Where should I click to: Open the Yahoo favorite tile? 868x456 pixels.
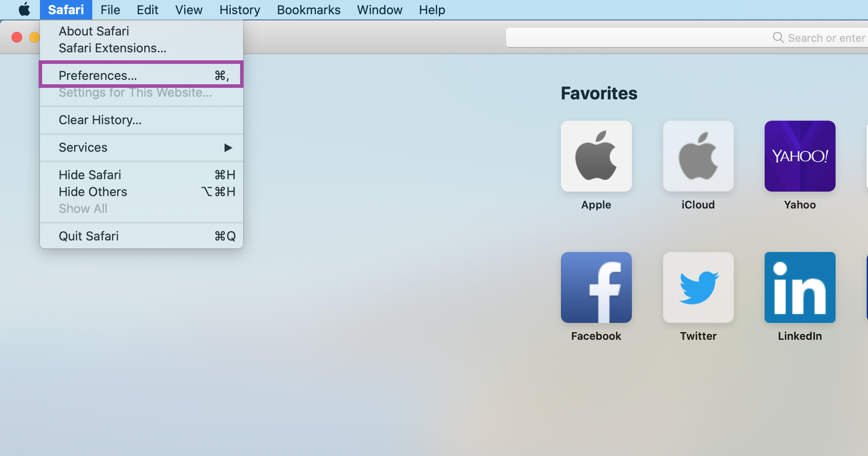[x=800, y=156]
